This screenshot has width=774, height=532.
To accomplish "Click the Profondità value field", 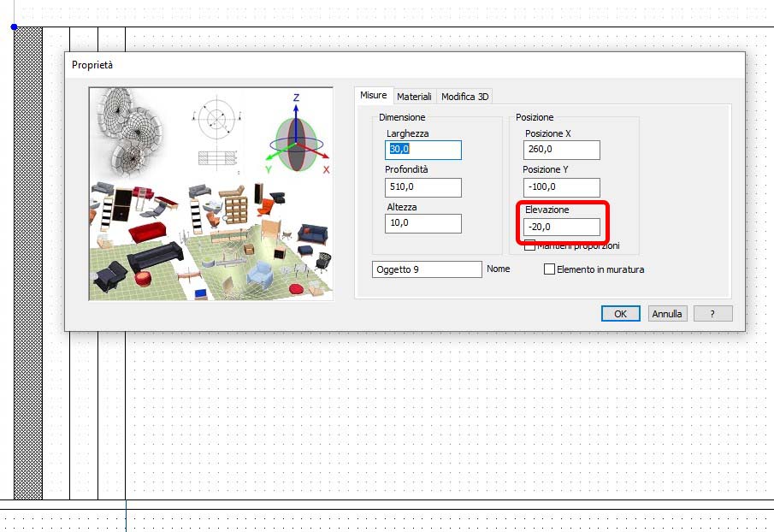I will pyautogui.click(x=423, y=187).
